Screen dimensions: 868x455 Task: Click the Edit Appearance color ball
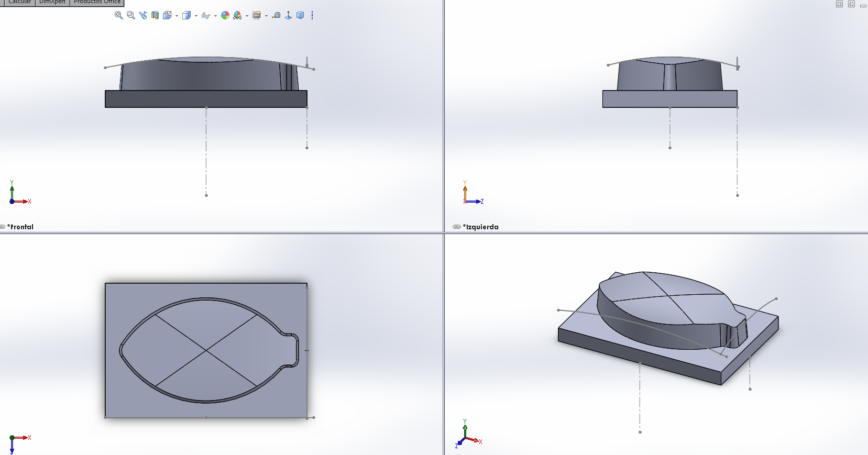click(x=225, y=15)
